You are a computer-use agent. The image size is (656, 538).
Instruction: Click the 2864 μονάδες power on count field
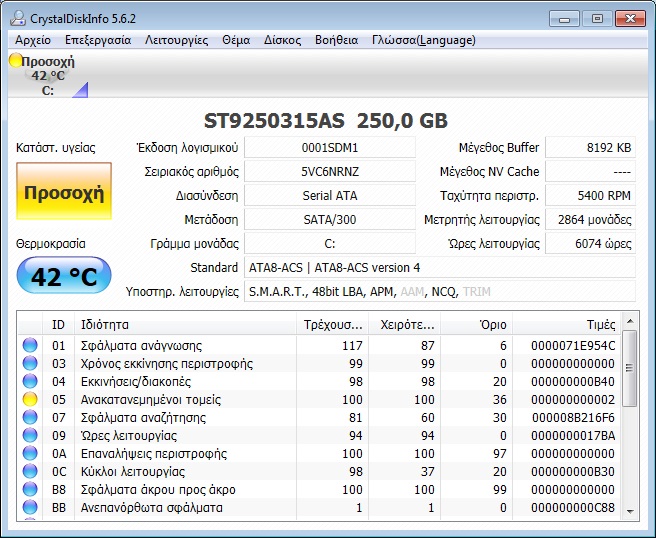(590, 219)
